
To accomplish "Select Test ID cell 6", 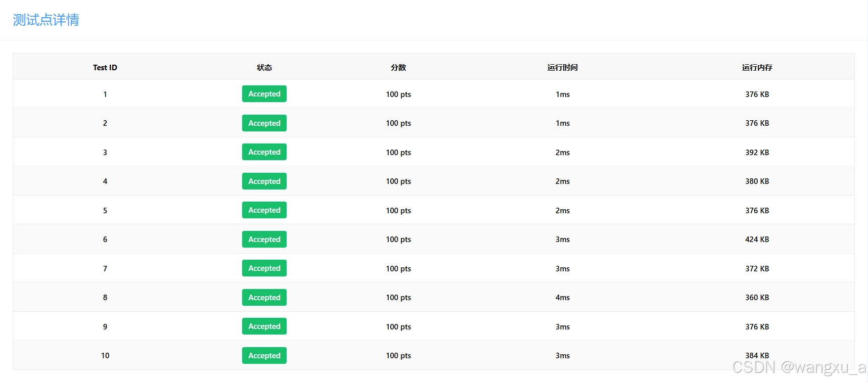I will click(x=105, y=240).
